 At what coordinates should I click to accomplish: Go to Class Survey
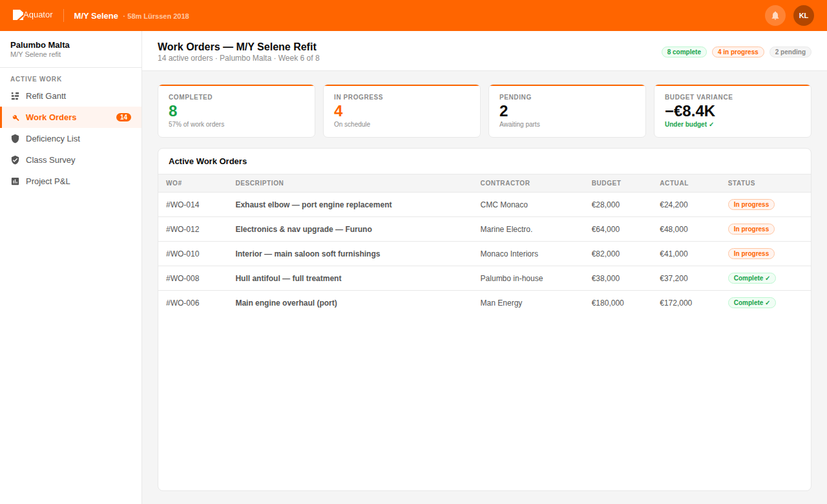click(71, 160)
